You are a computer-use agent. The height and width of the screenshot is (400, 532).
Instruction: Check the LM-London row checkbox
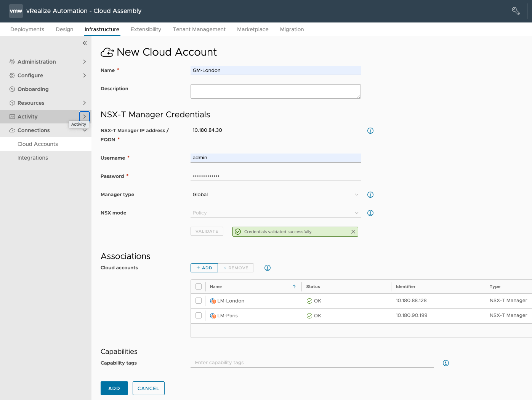199,301
